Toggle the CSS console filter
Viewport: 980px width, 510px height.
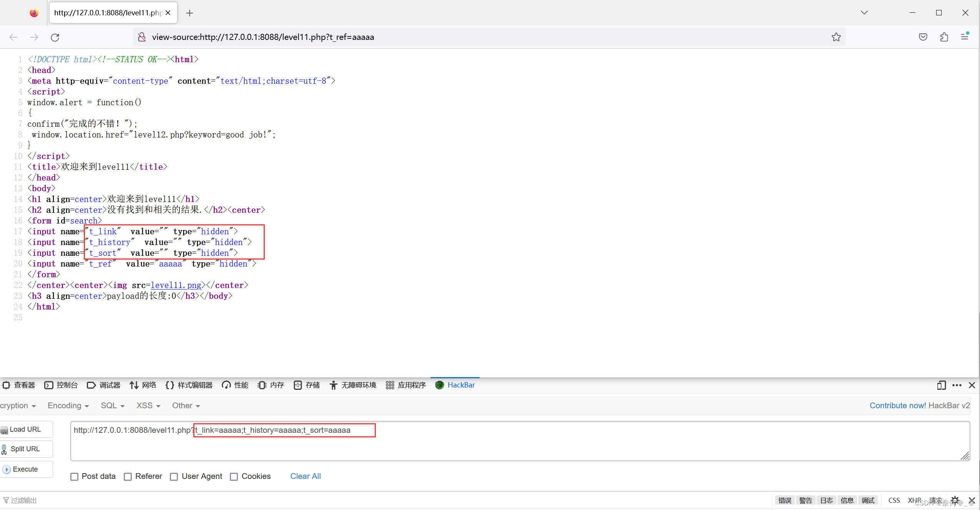pos(894,500)
